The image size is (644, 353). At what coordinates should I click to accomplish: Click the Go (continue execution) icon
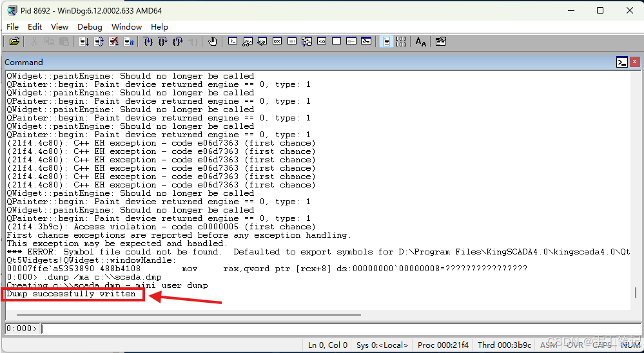point(84,41)
